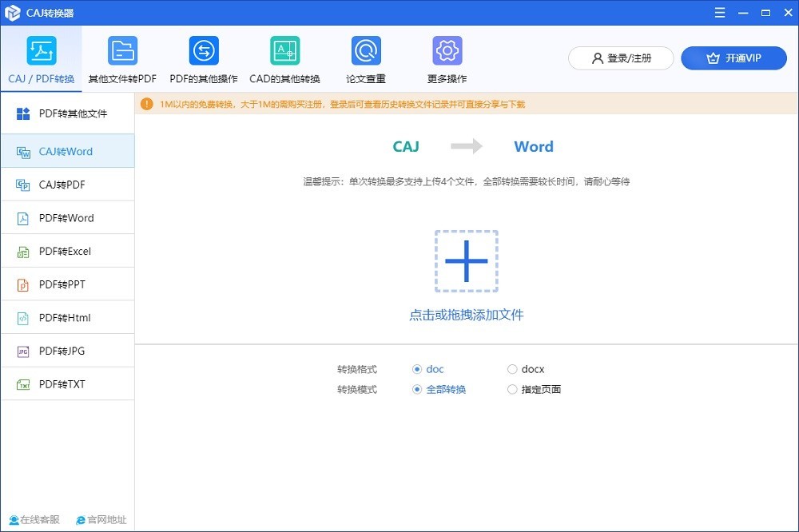799x532 pixels.
Task: Click the plus icon to add files
Action: tap(467, 261)
